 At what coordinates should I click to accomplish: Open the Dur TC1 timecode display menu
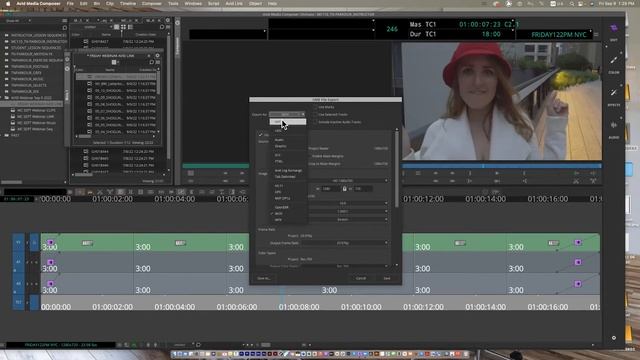pos(463,34)
